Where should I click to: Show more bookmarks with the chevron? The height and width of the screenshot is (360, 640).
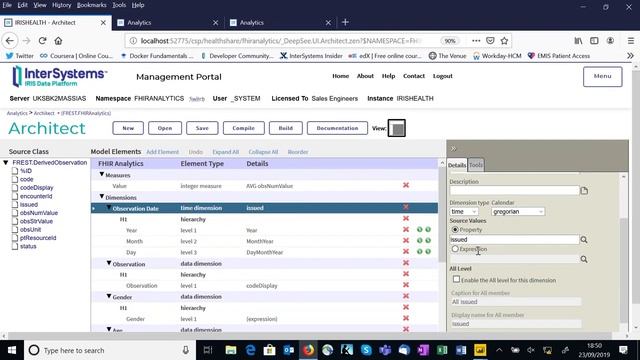coord(630,56)
